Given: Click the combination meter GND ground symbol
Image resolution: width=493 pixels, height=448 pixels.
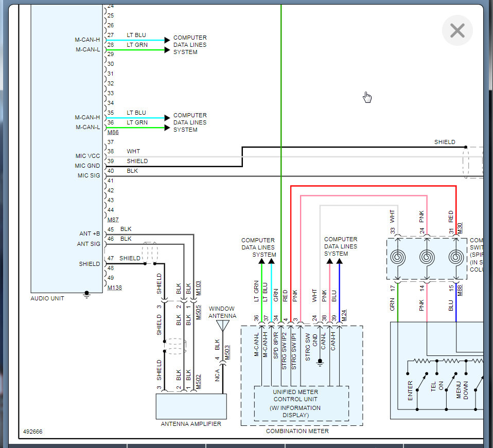Looking at the screenshot, I should [x=320, y=362].
